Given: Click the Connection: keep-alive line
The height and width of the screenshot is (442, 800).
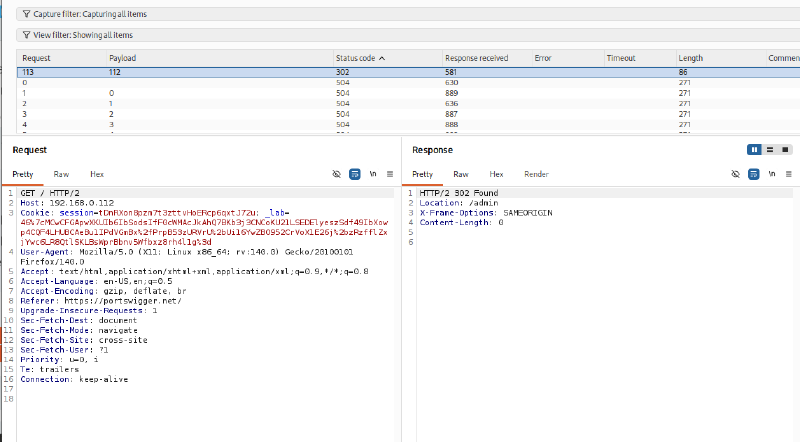Looking at the screenshot, I should (x=74, y=379).
